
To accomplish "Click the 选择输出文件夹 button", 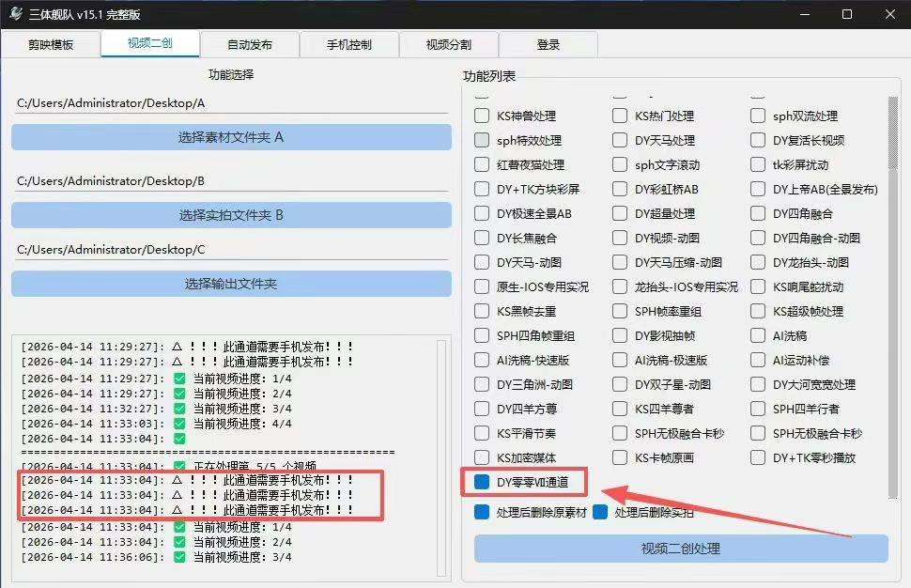I will tap(231, 284).
